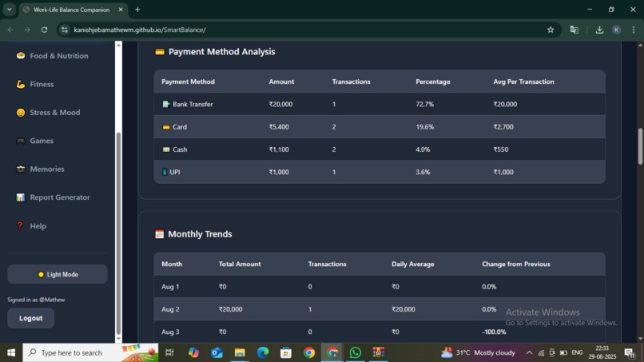
Task: Click the ₹1,100 Cash amount cell
Action: (x=279, y=149)
